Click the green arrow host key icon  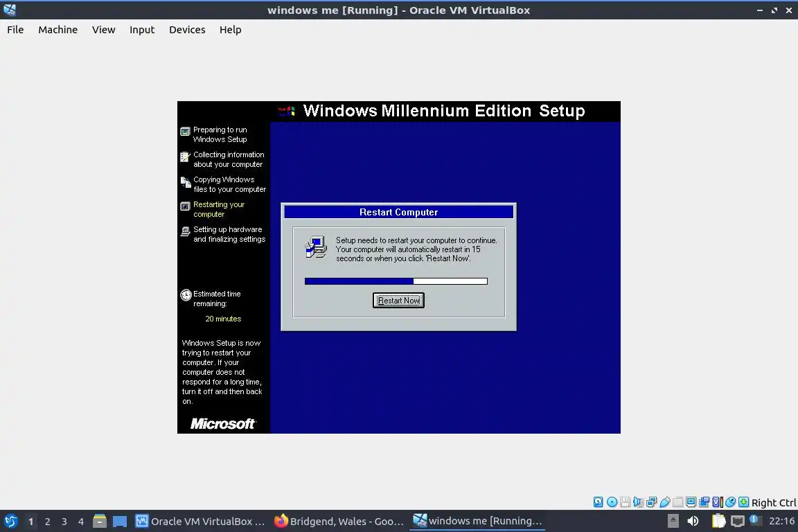point(743,502)
